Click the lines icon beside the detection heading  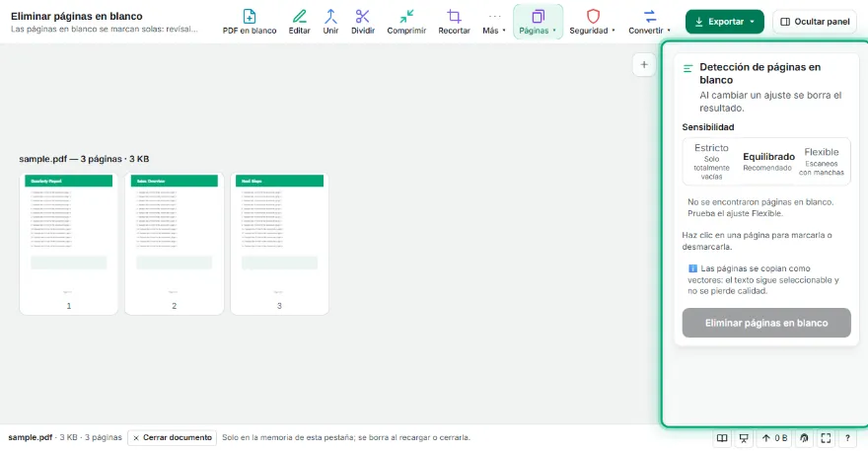[x=688, y=69]
